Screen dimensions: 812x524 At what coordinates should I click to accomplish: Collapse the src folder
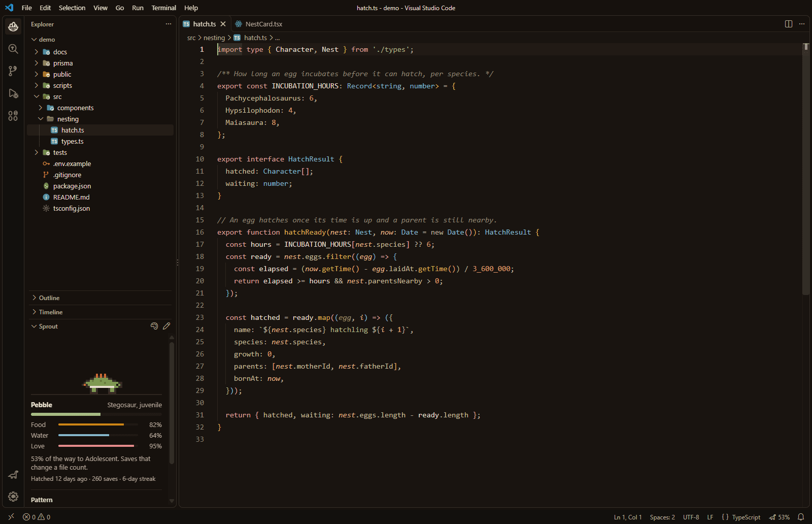point(36,96)
